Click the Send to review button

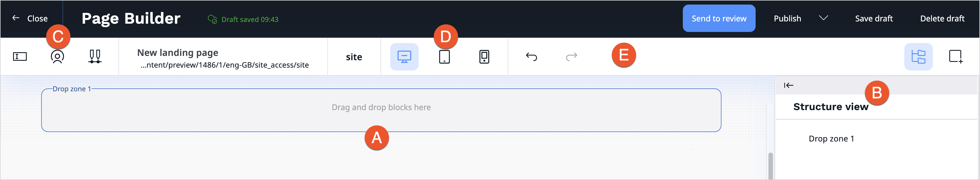[x=719, y=18]
